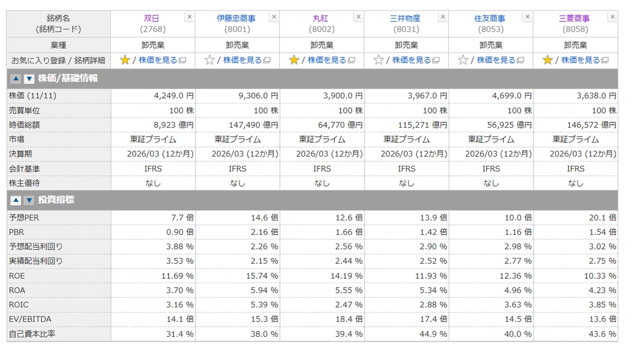
Task: Select the 時価総額 row label
Action: pos(24,125)
